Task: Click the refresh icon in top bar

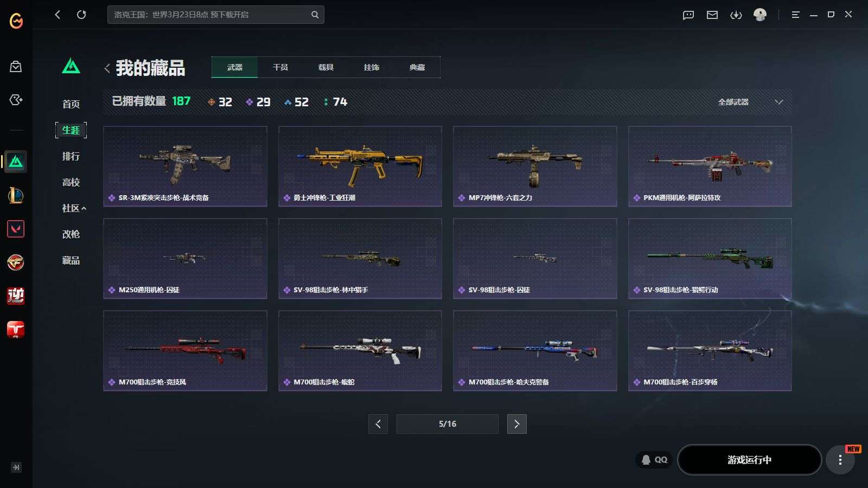Action: point(81,15)
